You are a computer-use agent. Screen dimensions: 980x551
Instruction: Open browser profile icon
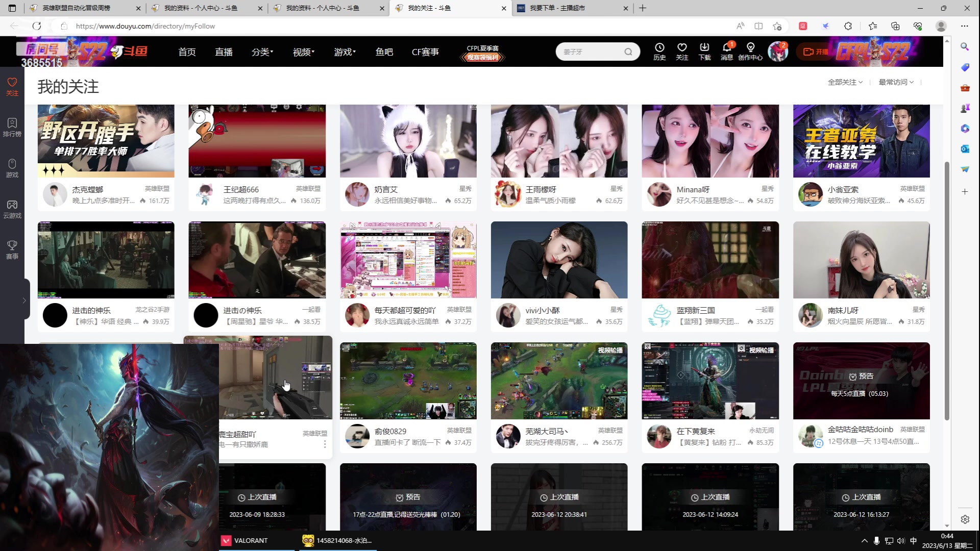(x=941, y=26)
